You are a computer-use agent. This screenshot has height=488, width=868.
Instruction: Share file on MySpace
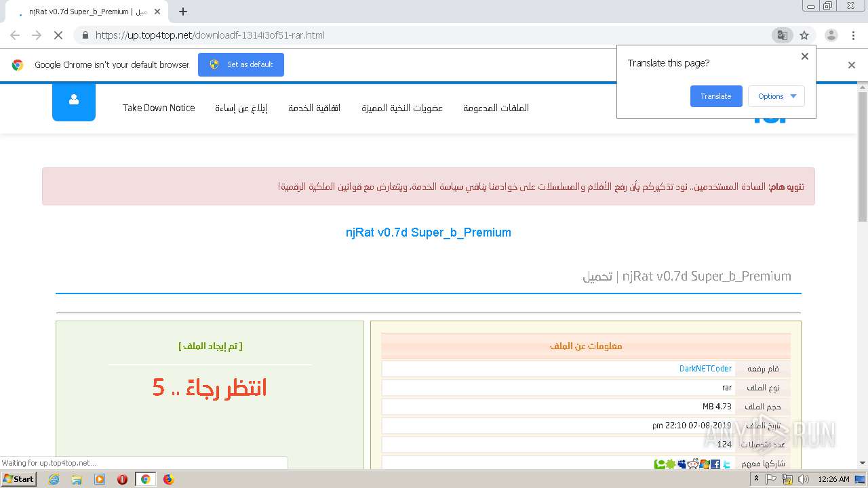[682, 464]
